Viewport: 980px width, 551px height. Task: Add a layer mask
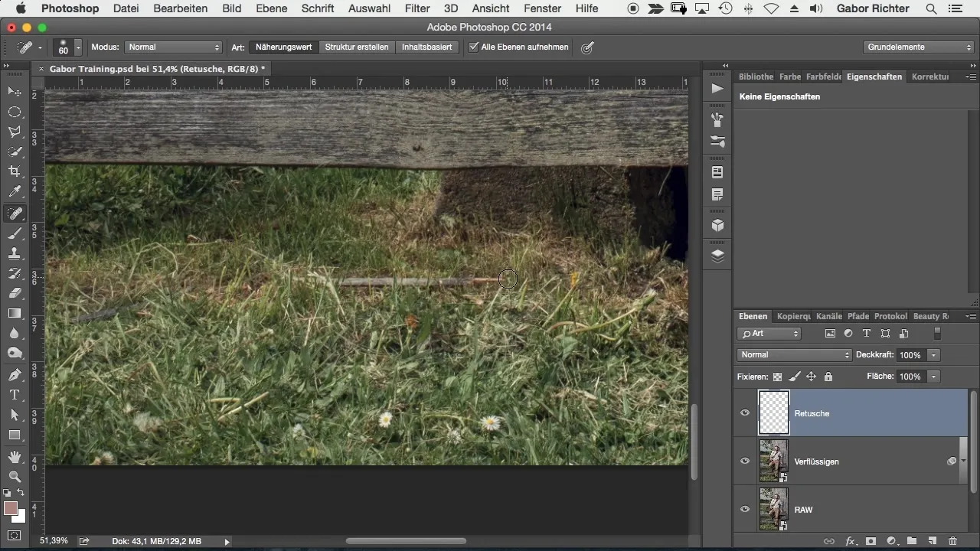coord(871,541)
